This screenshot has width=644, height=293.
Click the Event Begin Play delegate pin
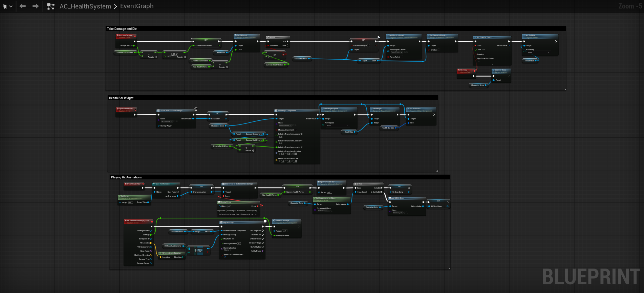tap(143, 184)
